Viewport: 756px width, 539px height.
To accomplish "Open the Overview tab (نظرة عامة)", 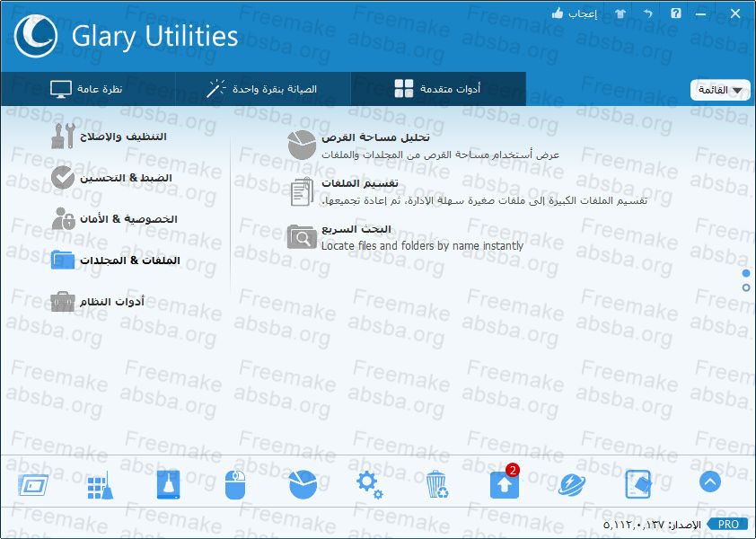I will [87, 89].
